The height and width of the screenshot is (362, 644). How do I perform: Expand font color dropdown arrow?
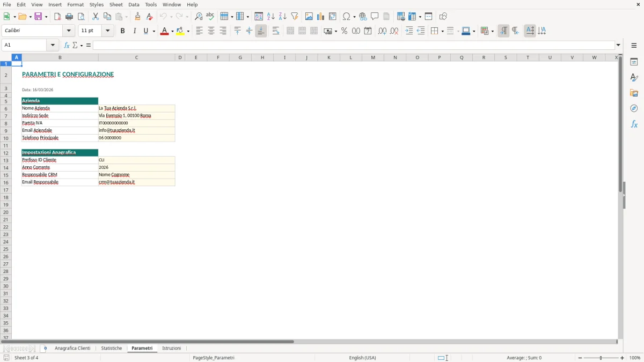[x=172, y=31]
